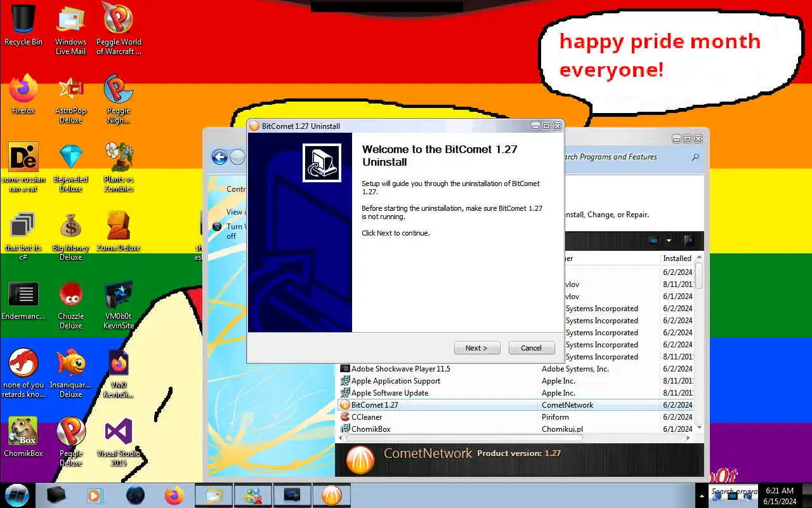
Task: Click the Chomikuj.pl publisher cell
Action: [x=562, y=429]
